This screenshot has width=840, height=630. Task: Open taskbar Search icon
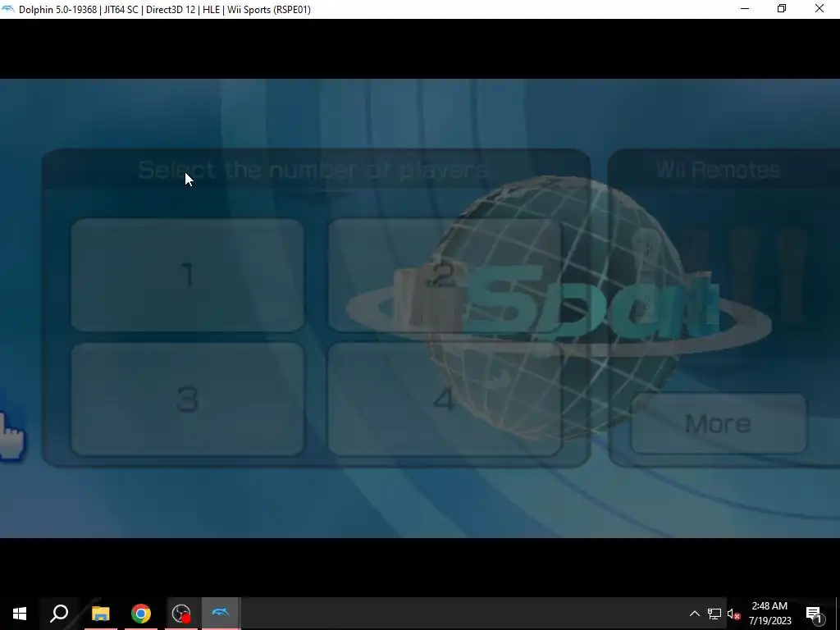pos(59,614)
